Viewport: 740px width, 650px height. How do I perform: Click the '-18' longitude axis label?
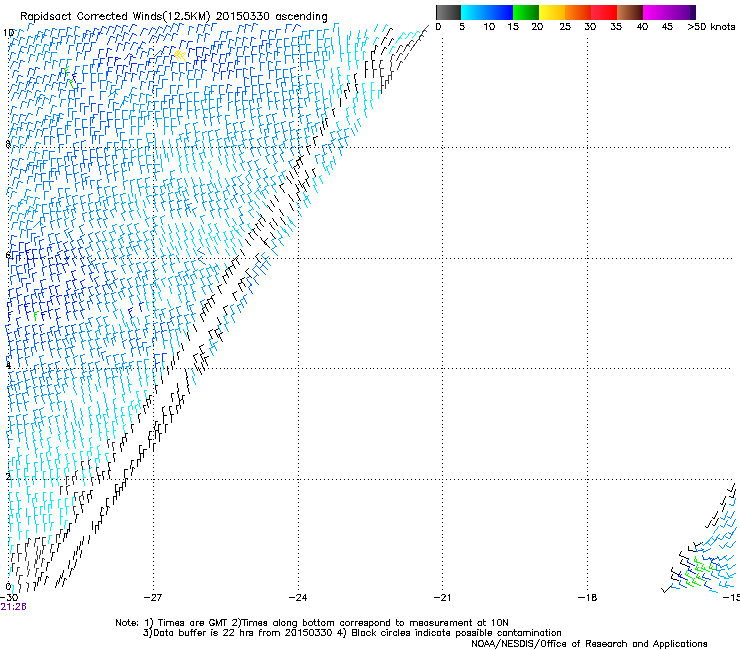coord(587,598)
